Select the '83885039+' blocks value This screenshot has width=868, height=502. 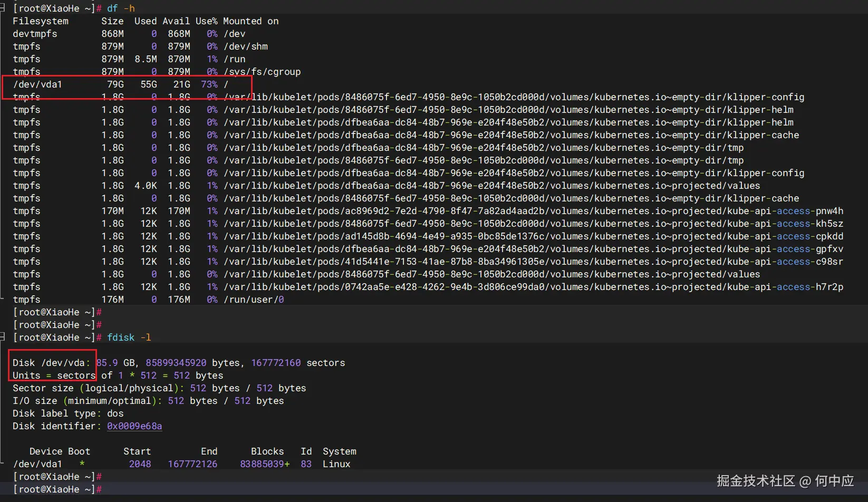tap(265, 464)
